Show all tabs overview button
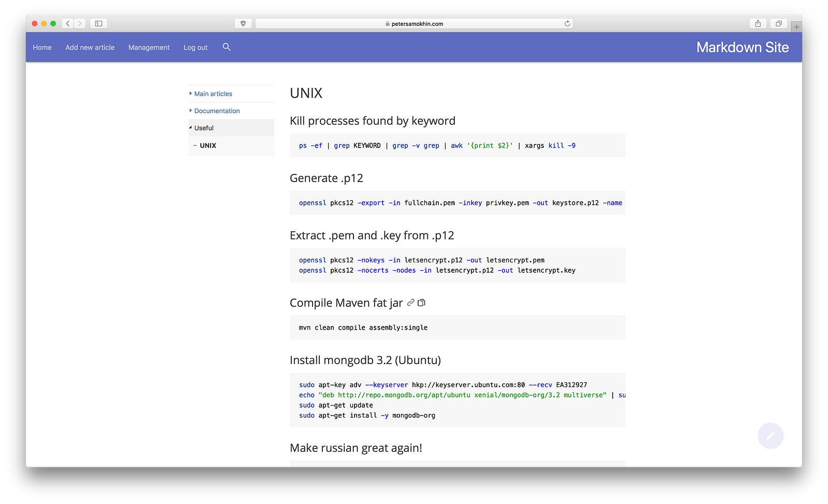Viewport: 828px width, 504px height. 778,23
